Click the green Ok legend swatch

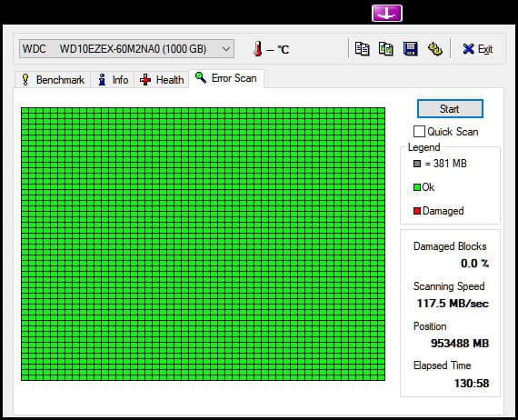coord(417,187)
